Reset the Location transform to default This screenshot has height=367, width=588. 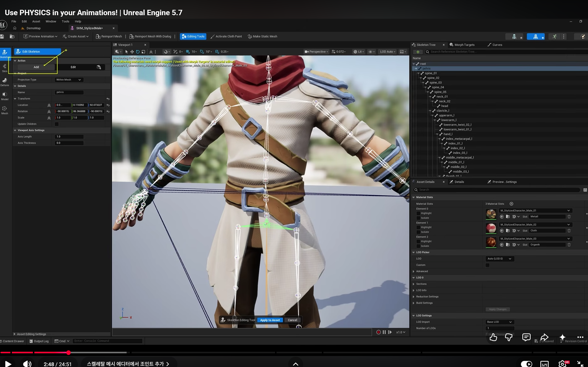108,105
